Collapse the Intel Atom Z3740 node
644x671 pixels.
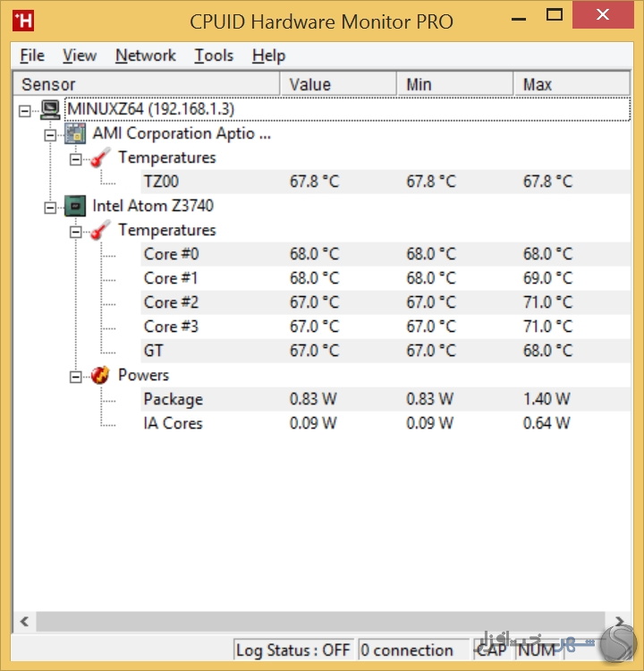50,208
